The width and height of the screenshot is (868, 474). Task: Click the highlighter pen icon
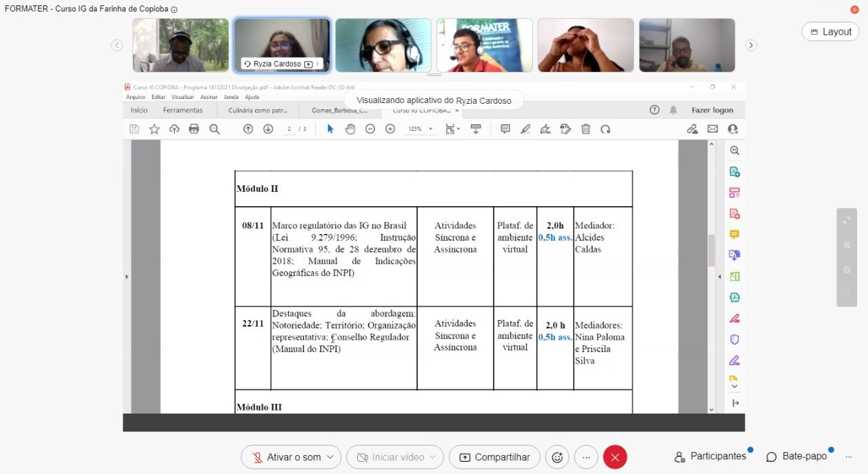(525, 129)
